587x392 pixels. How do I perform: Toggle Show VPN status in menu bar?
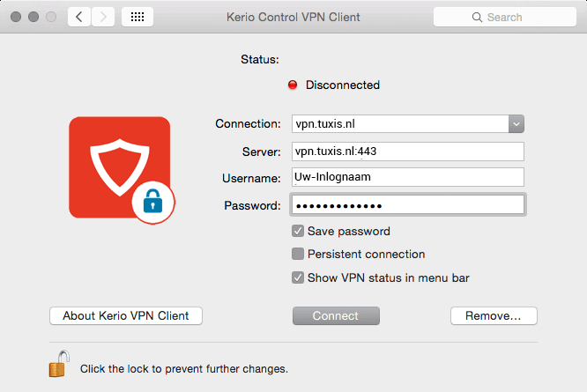pyautogui.click(x=298, y=277)
